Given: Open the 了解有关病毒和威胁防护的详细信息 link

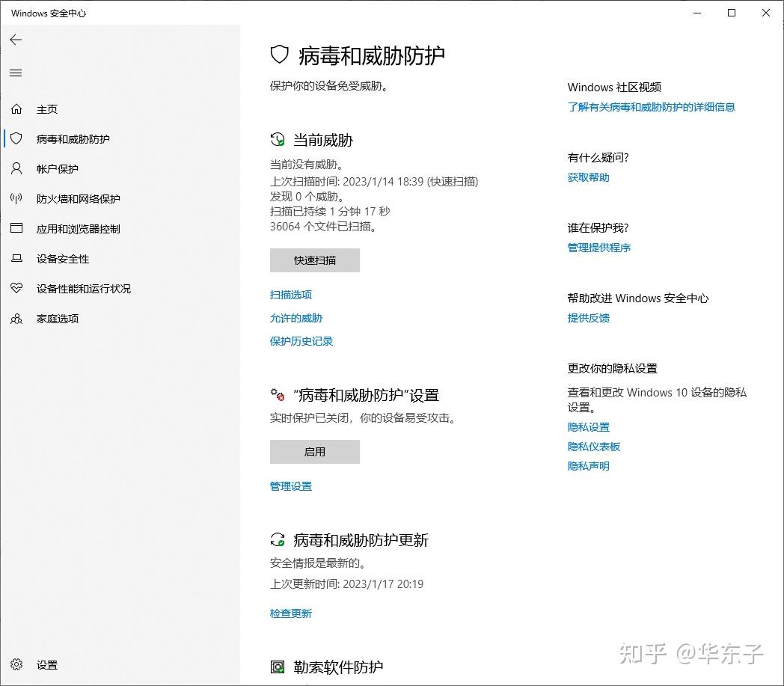Looking at the screenshot, I should point(651,107).
